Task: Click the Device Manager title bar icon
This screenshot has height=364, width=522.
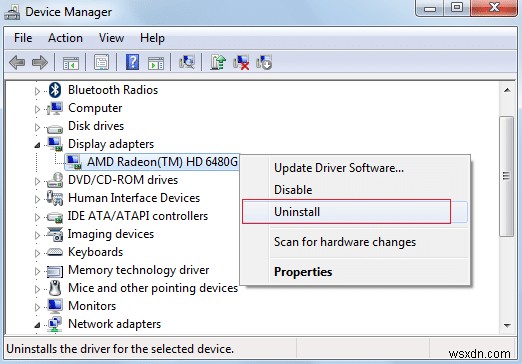Action: coord(12,12)
